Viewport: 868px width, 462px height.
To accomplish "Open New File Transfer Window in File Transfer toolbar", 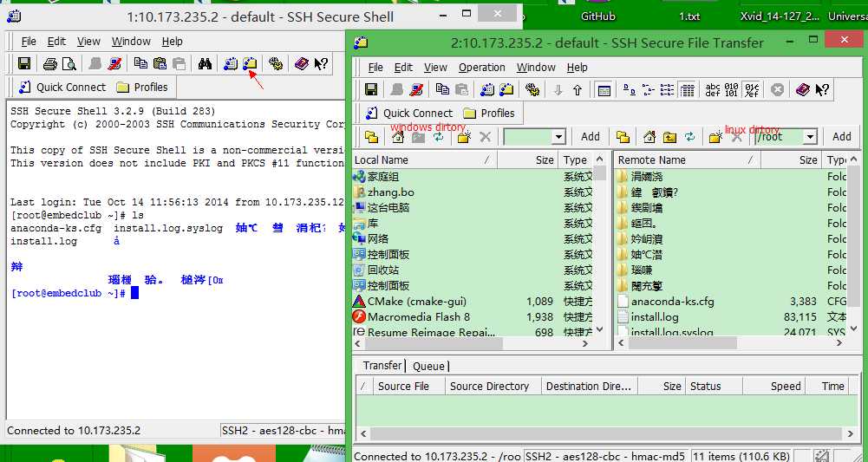I will pos(506,89).
